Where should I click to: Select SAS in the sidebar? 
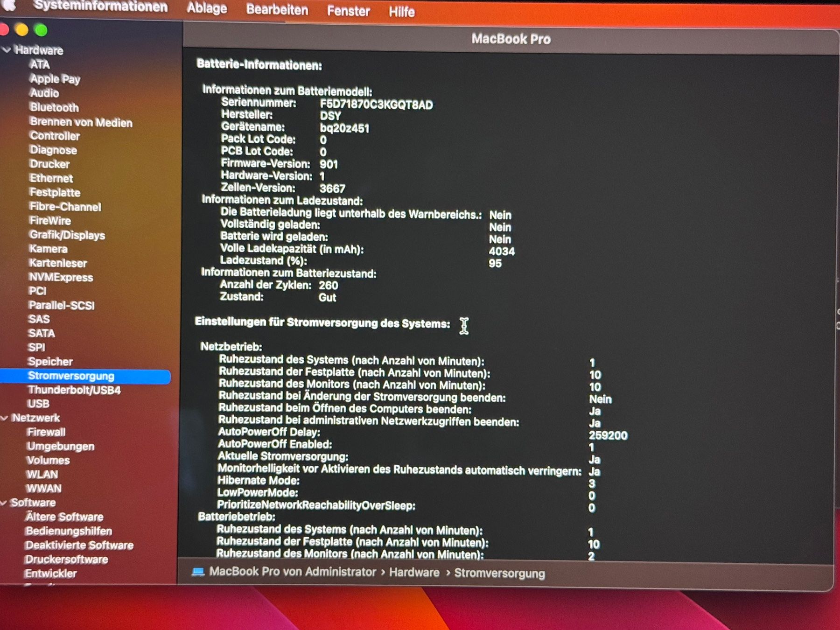pyautogui.click(x=39, y=319)
